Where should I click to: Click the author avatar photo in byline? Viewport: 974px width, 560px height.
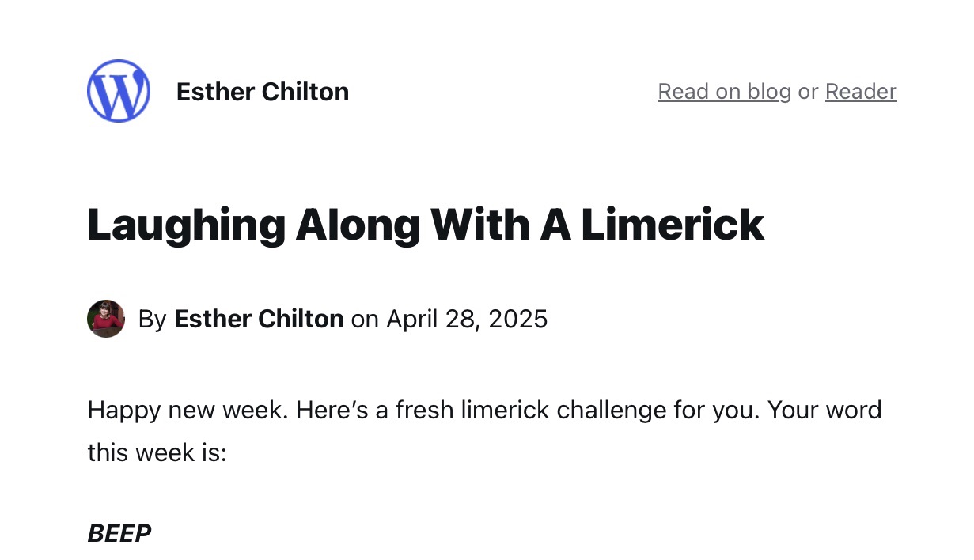(106, 319)
